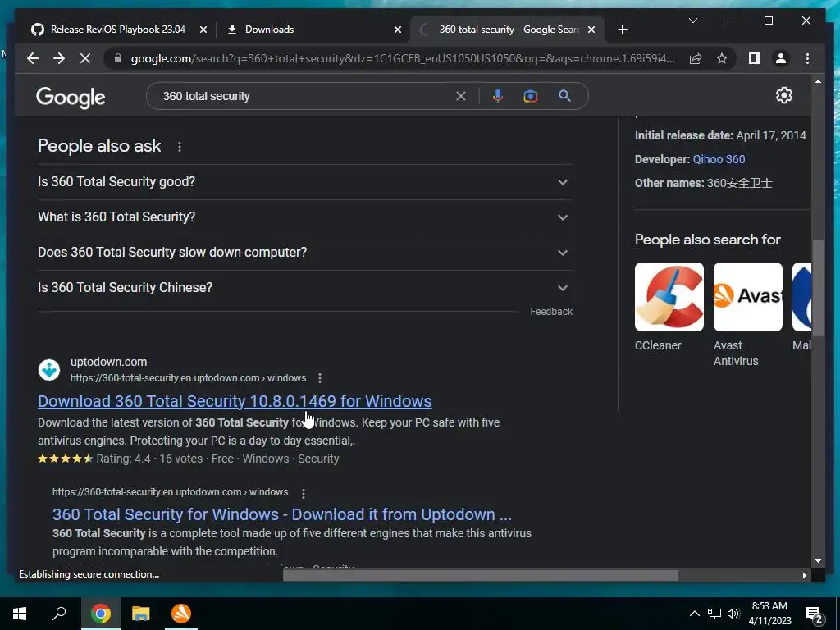Close the ReviOS Playbook tab
Viewport: 840px width, 630px height.
(203, 30)
